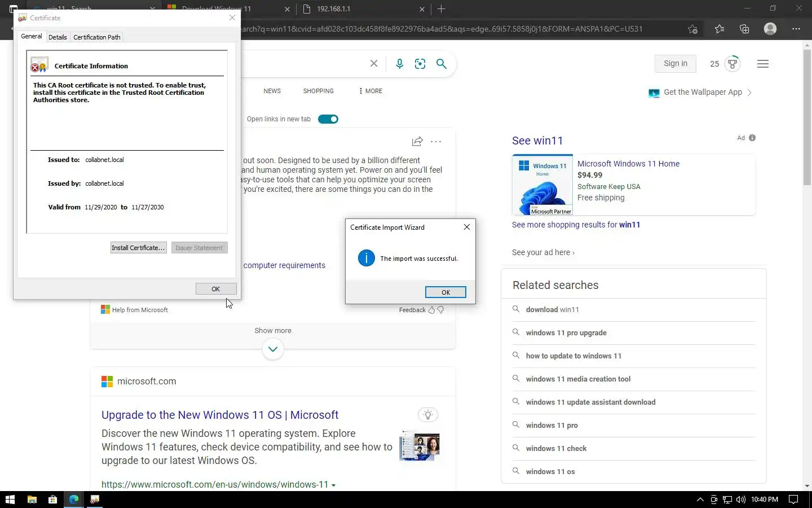
Task: Click the browser address bar URL
Action: tap(441, 29)
